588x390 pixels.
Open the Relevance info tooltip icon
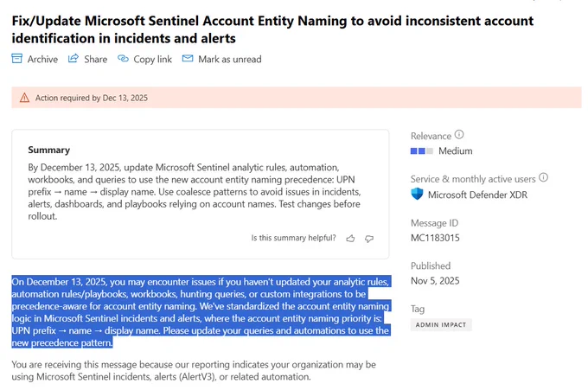(459, 135)
